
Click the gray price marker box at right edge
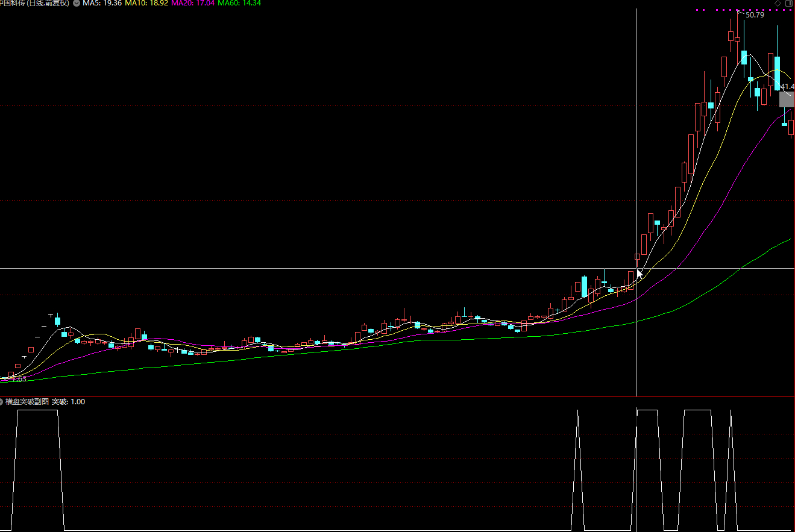click(787, 99)
